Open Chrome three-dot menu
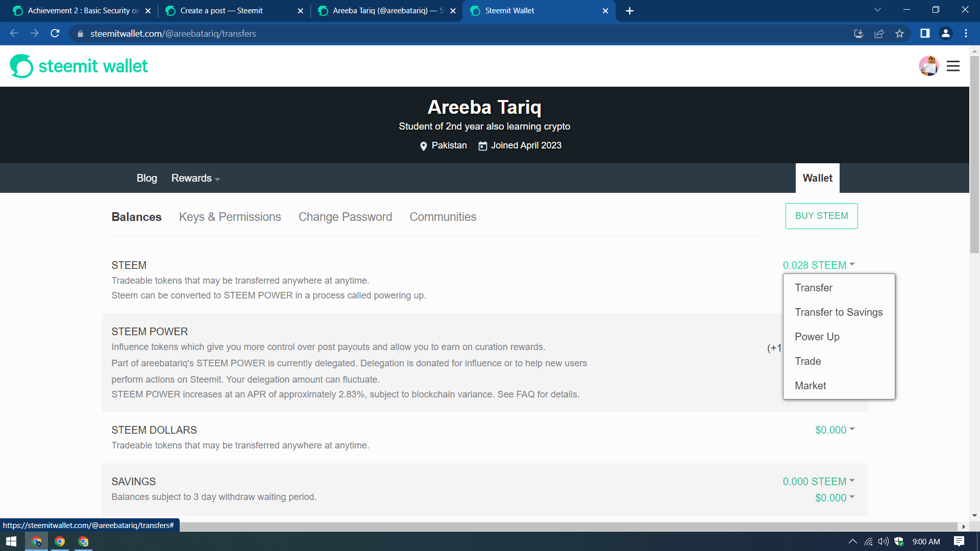The height and width of the screenshot is (551, 980). click(x=966, y=34)
